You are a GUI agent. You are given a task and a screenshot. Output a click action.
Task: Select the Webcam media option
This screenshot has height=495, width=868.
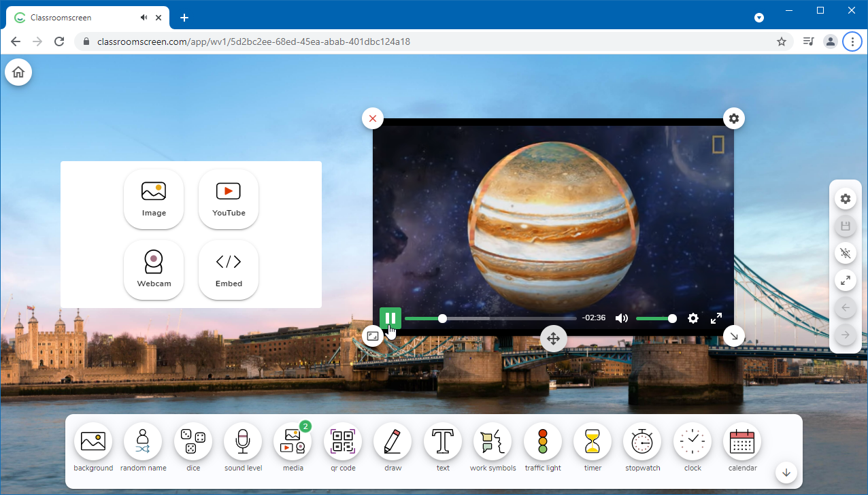coord(154,269)
